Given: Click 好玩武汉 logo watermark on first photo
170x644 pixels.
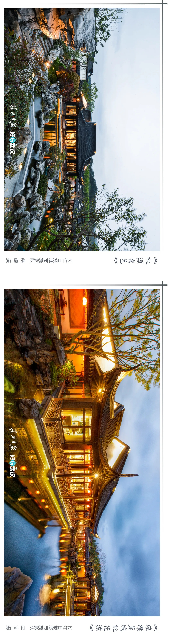Looking at the screenshot, I should point(12,142).
